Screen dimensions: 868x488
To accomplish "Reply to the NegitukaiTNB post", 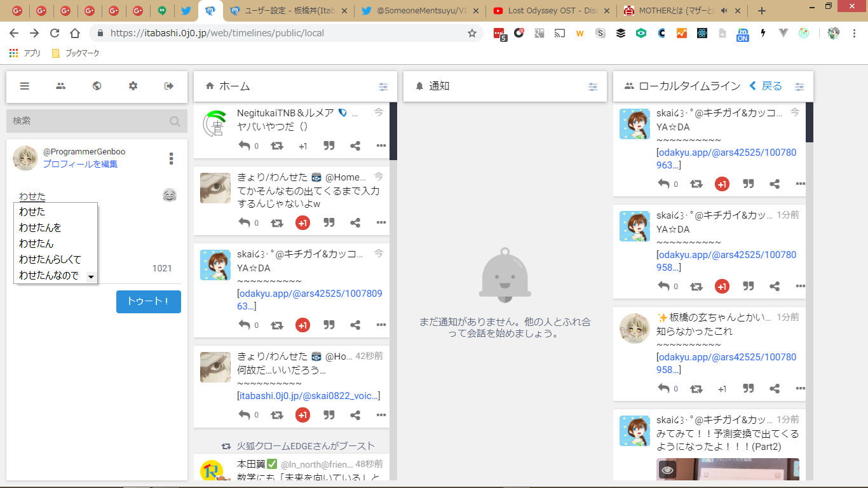I will click(245, 146).
